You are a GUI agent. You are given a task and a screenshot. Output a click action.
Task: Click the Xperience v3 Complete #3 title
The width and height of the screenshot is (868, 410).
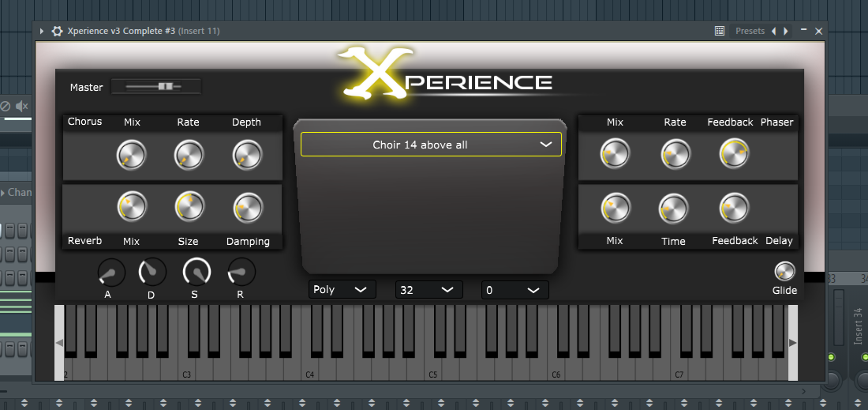pos(122,31)
